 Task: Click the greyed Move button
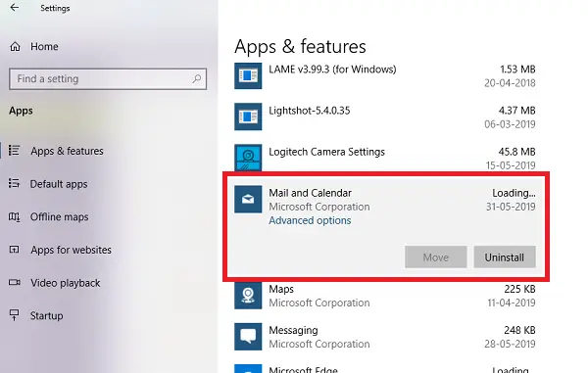436,257
